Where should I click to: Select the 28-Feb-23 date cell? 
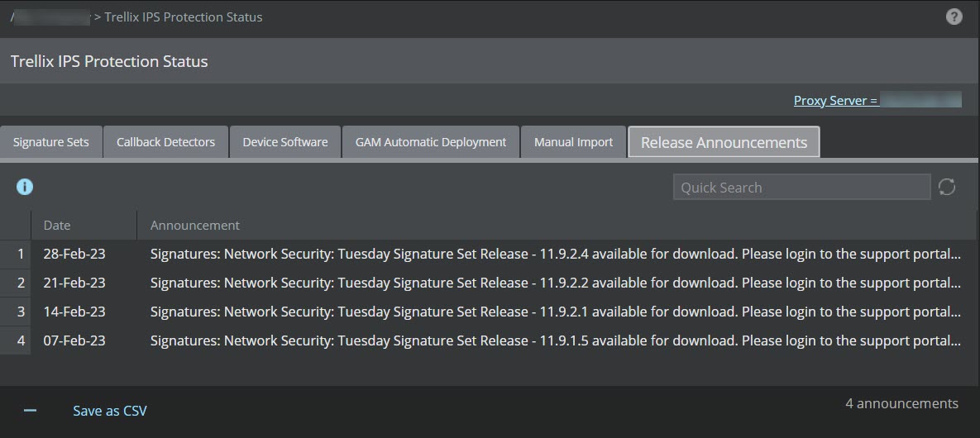(x=74, y=255)
